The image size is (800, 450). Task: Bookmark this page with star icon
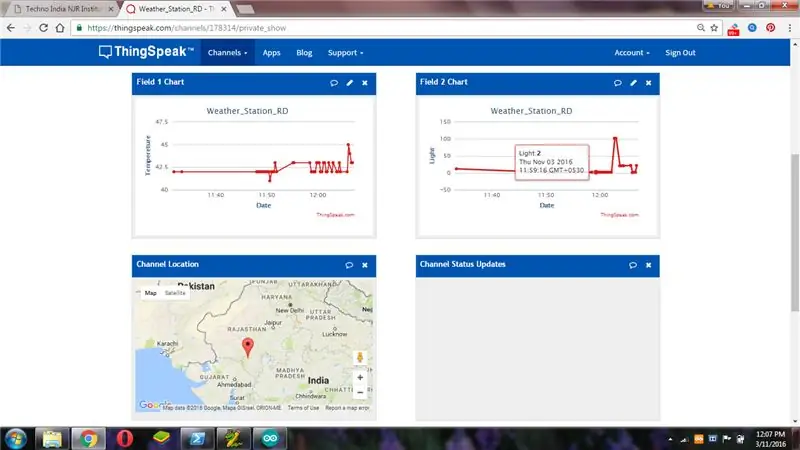click(x=714, y=28)
